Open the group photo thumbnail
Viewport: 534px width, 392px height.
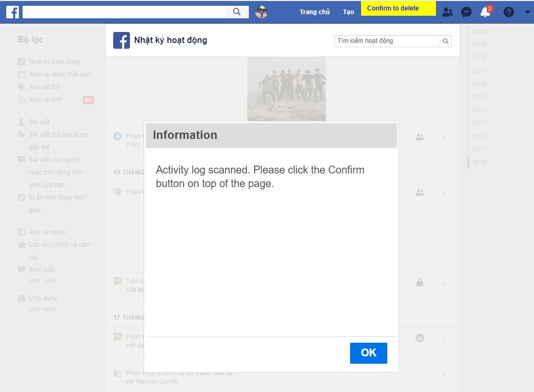click(287, 89)
